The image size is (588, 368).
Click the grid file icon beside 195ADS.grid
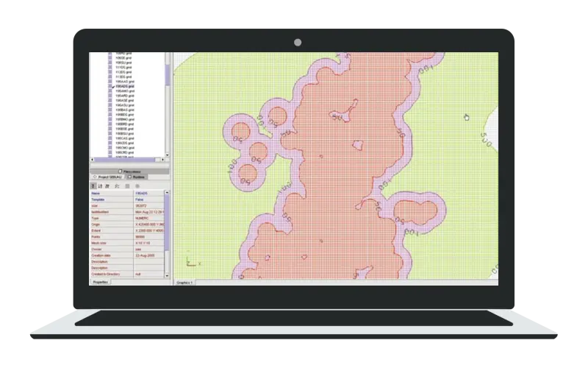tap(110, 86)
